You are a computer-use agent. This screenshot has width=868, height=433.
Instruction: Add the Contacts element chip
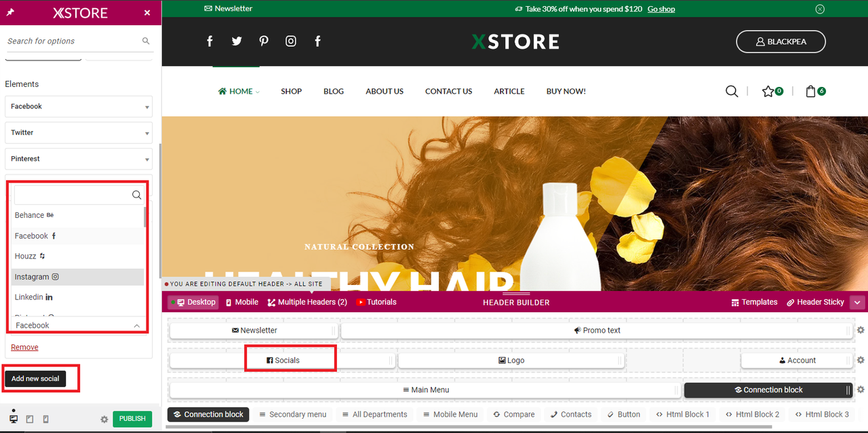(x=571, y=414)
